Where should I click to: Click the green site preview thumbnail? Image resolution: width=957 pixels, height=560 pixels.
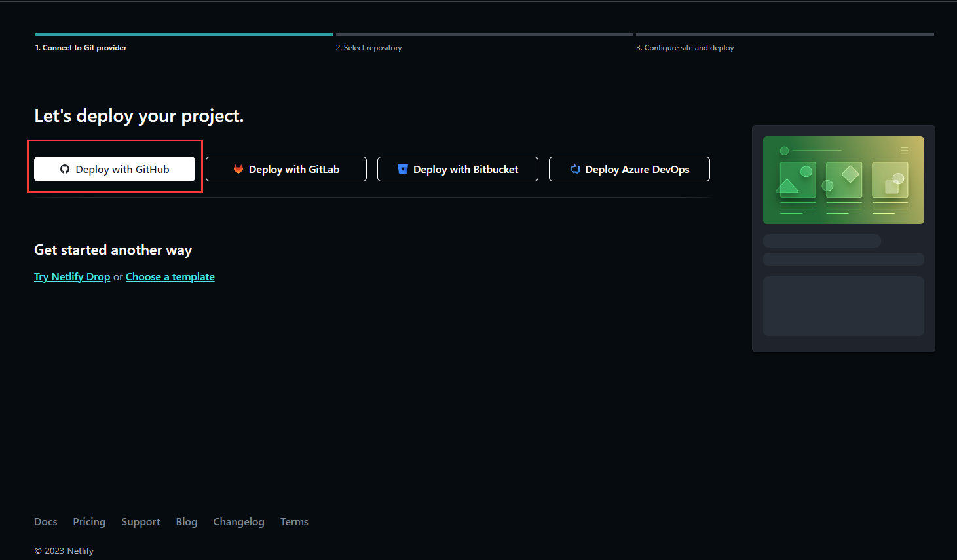point(843,179)
